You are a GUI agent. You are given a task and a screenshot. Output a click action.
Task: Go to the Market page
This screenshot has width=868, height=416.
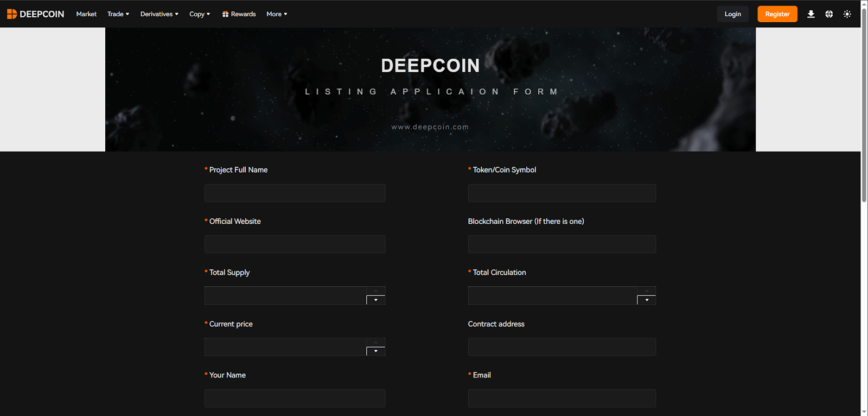point(86,14)
